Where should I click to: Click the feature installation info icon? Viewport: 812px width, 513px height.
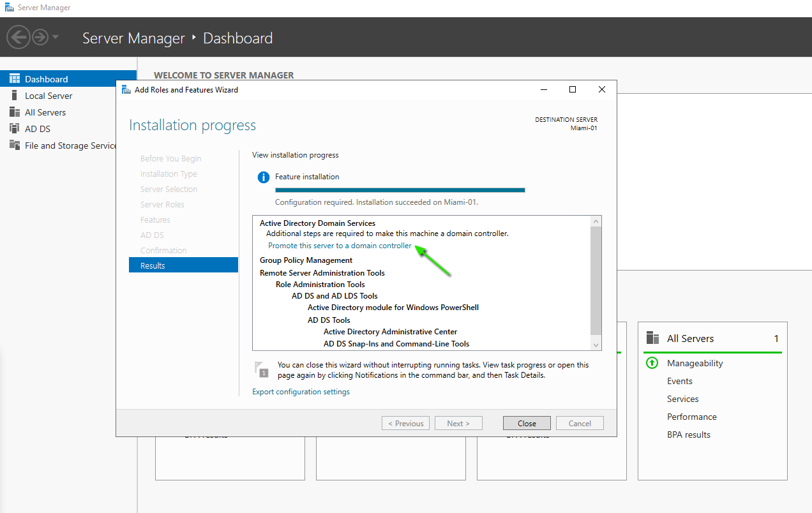coord(263,177)
